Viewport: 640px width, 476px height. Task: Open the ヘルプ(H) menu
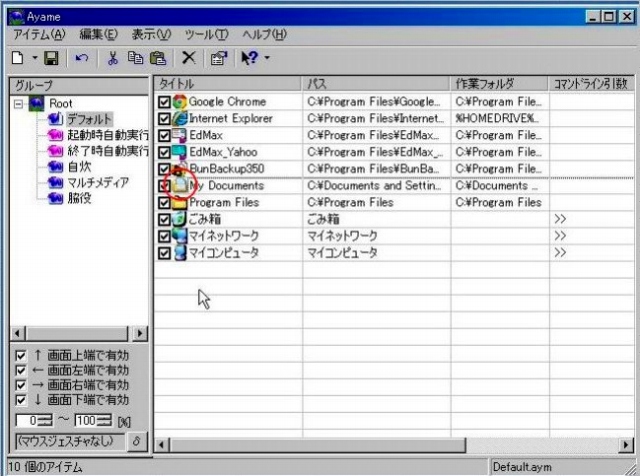264,35
